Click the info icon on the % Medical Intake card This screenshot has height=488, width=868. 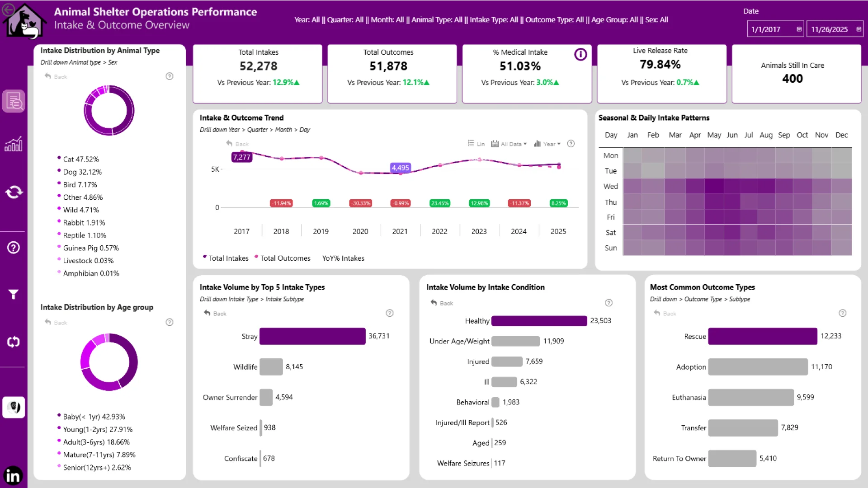coord(580,55)
